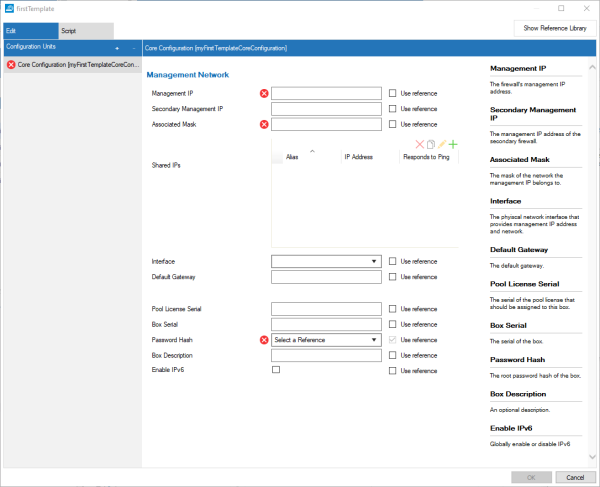Image resolution: width=600 pixels, height=487 pixels.
Task: Add a configuration unit with the plus icon
Action: [x=117, y=48]
